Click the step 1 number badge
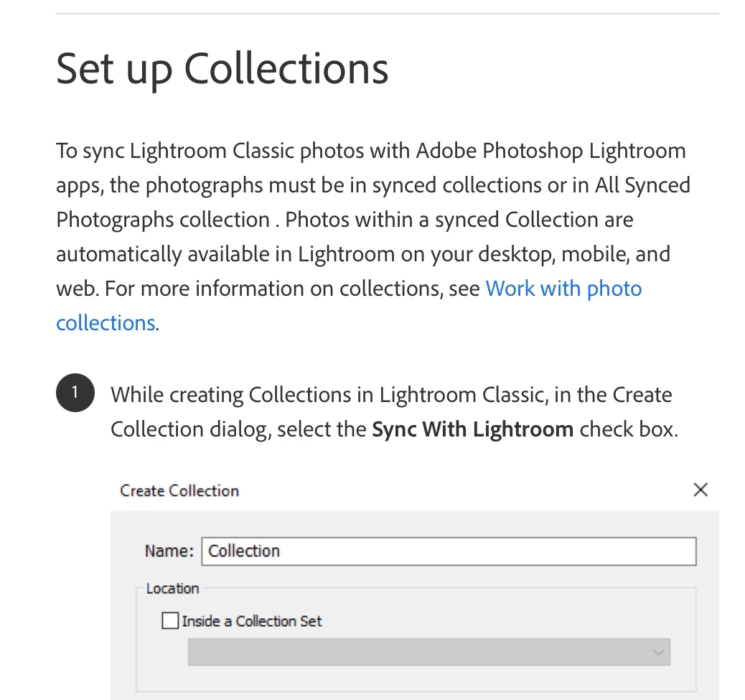The image size is (745, 700). [x=75, y=393]
